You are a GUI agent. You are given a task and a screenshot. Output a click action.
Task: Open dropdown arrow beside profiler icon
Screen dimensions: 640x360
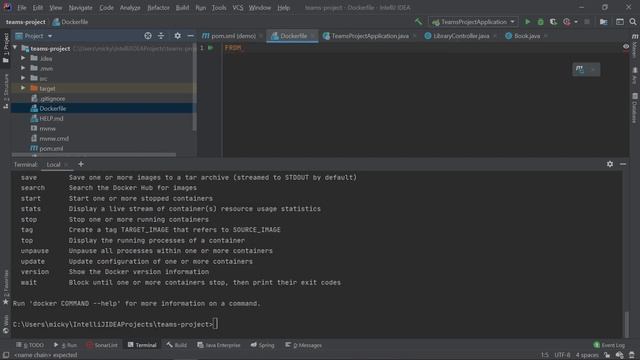pyautogui.click(x=576, y=22)
